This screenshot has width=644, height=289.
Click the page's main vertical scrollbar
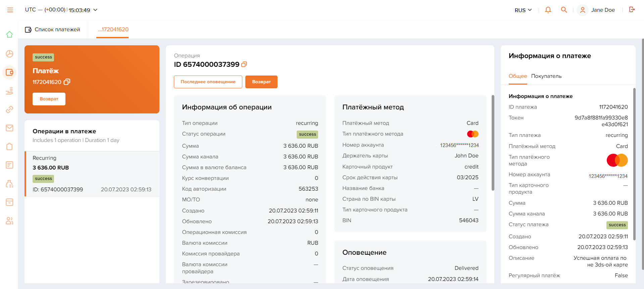pyautogui.click(x=643, y=154)
